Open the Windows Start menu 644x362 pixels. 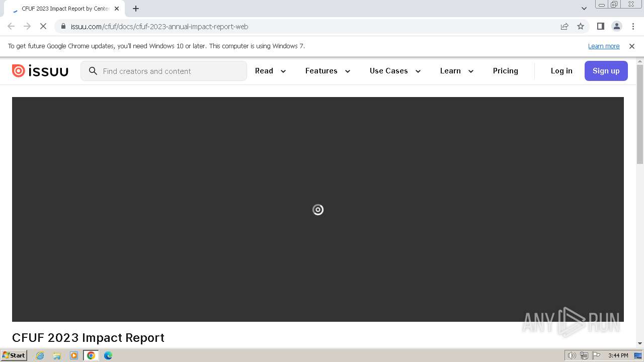[14, 355]
